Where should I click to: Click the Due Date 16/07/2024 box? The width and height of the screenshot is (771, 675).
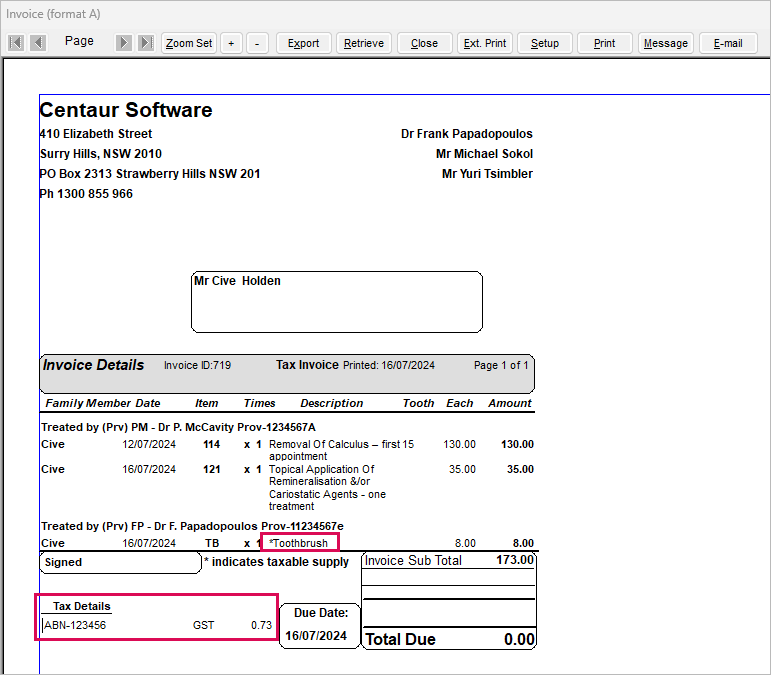click(320, 626)
